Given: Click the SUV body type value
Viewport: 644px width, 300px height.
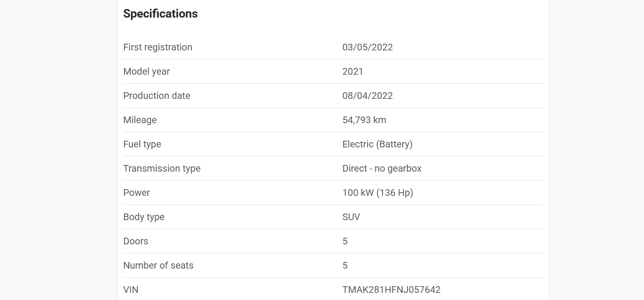Looking at the screenshot, I should (x=351, y=217).
